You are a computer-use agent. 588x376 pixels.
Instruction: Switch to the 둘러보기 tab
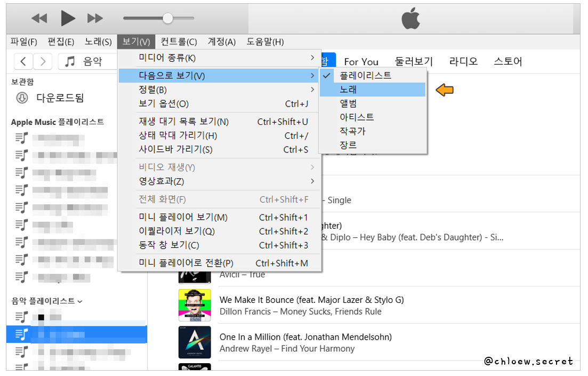pyautogui.click(x=414, y=61)
